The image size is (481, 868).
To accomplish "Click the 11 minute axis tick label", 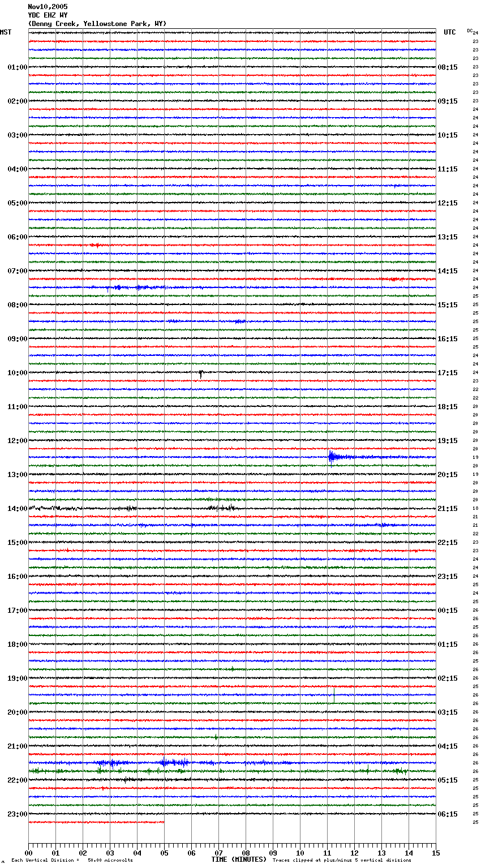I will tap(327, 853).
